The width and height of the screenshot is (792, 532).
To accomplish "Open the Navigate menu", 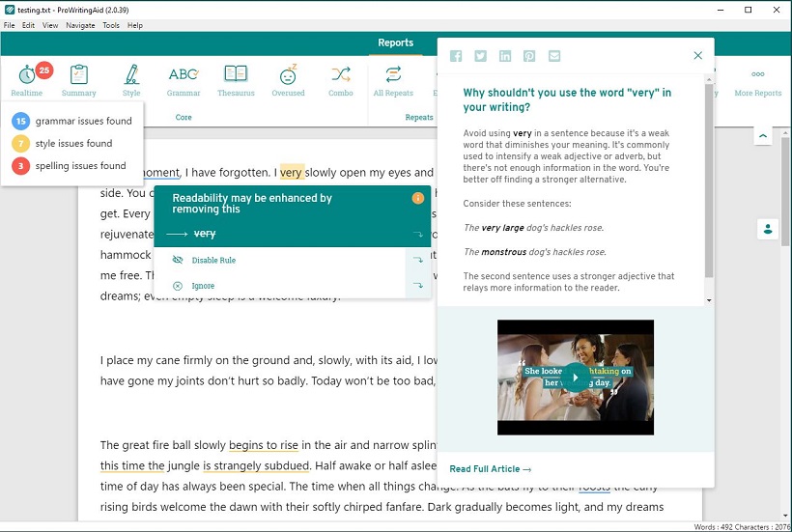I will point(80,25).
